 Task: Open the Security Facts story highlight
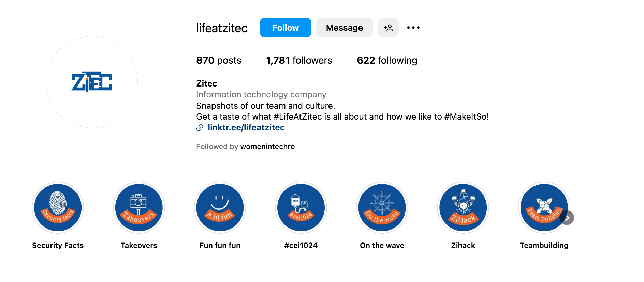point(58,207)
